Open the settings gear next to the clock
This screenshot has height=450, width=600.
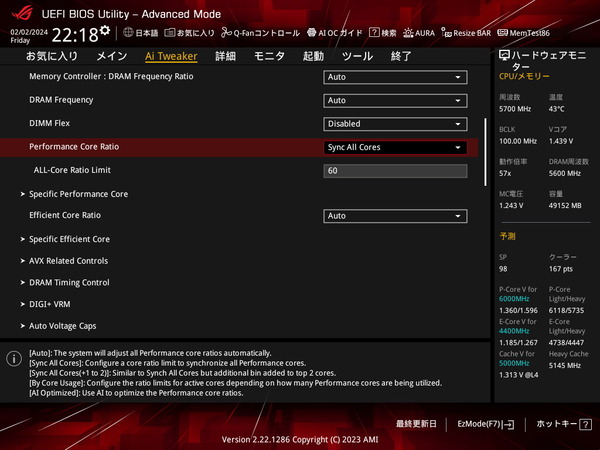coord(105,30)
